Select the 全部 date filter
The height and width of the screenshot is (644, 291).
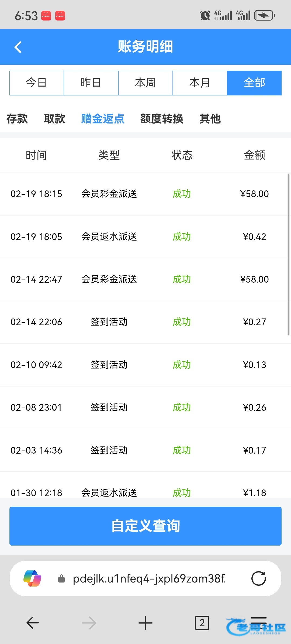(x=254, y=83)
